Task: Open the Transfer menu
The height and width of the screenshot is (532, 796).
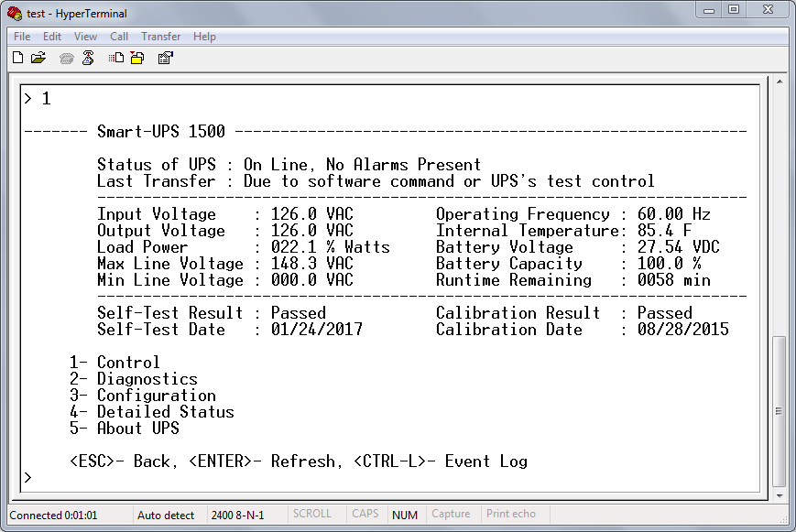Action: point(160,37)
